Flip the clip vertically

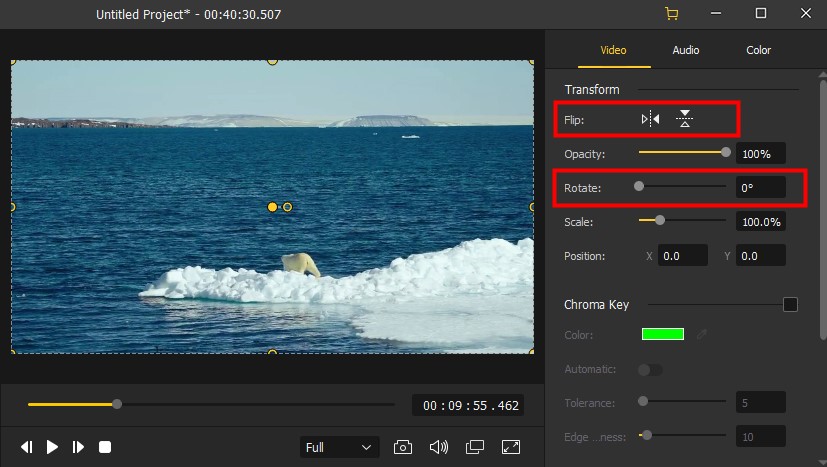(x=685, y=119)
